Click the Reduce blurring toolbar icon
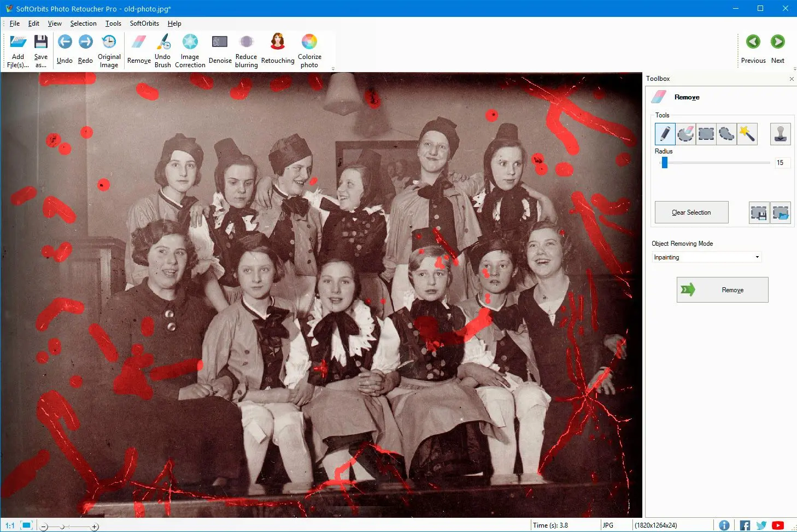 247,50
